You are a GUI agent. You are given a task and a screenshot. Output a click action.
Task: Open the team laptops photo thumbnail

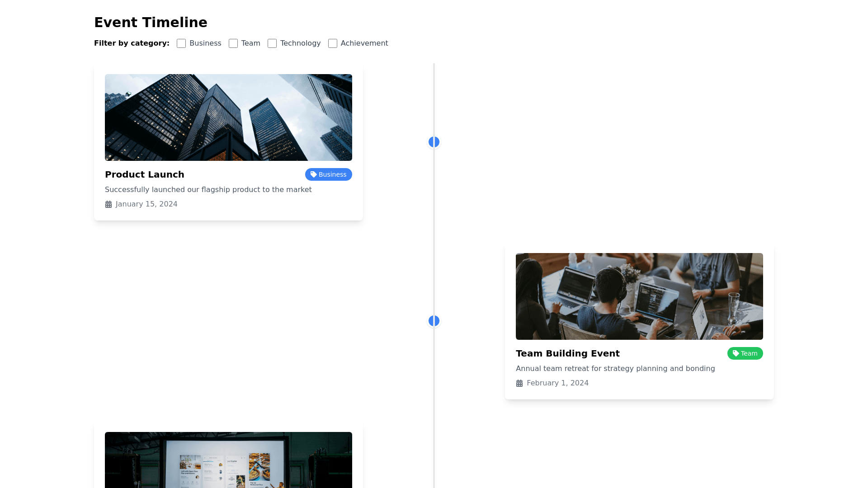tap(639, 296)
